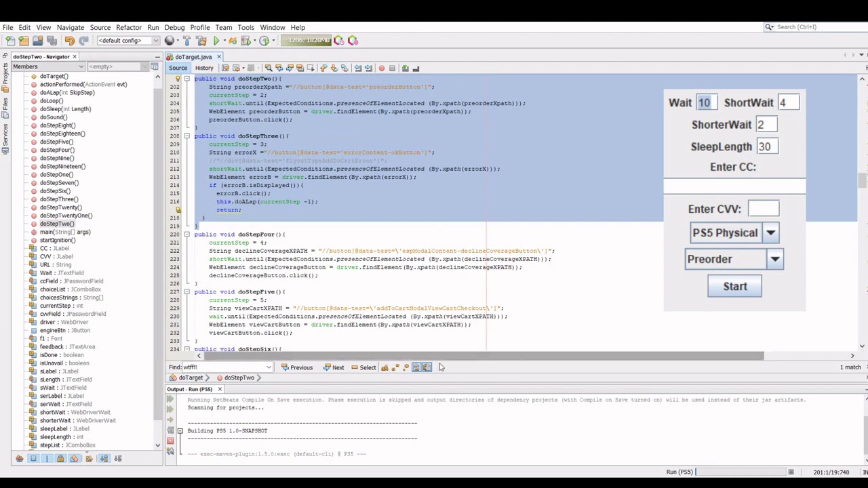The width and height of the screenshot is (868, 488).
Task: Toggle sort by source in Navigator
Action: coord(117,459)
